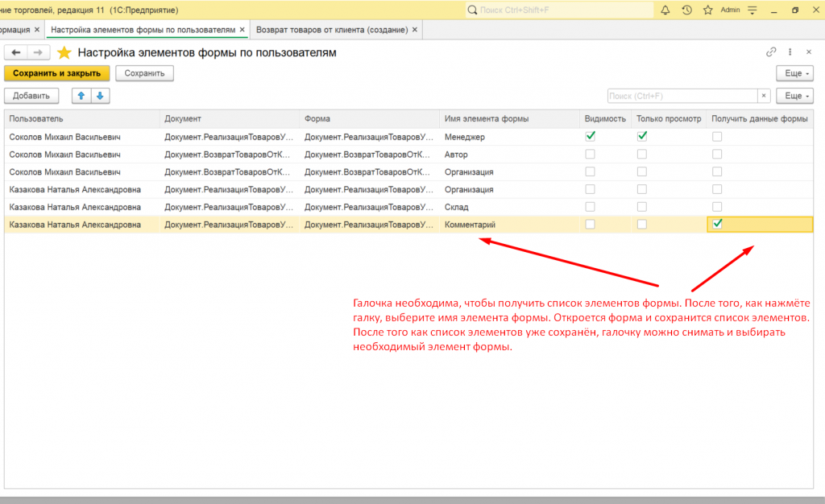Image resolution: width=825 pixels, height=504 pixels.
Task: Move row up with blue arrow
Action: coord(81,96)
